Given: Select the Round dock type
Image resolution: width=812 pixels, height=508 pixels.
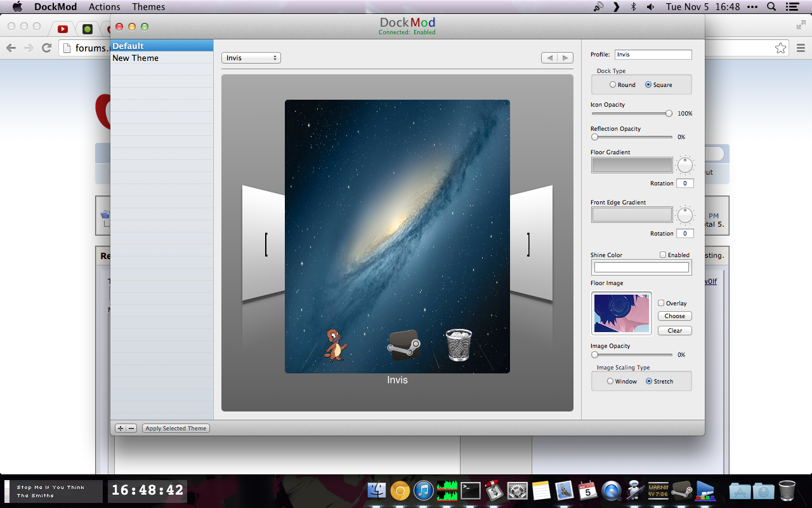Looking at the screenshot, I should tap(622, 84).
